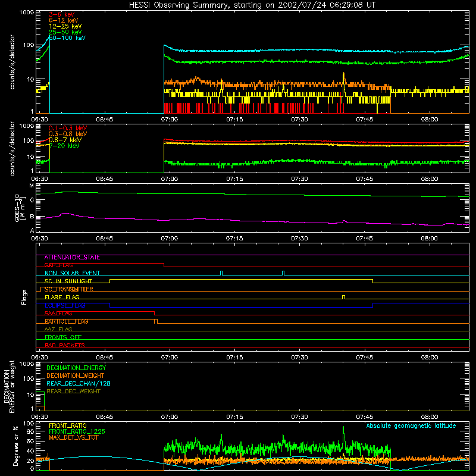Click the 0.1-0.3 MeV legend entry
This screenshot has width=476, height=476.
[x=68, y=128]
